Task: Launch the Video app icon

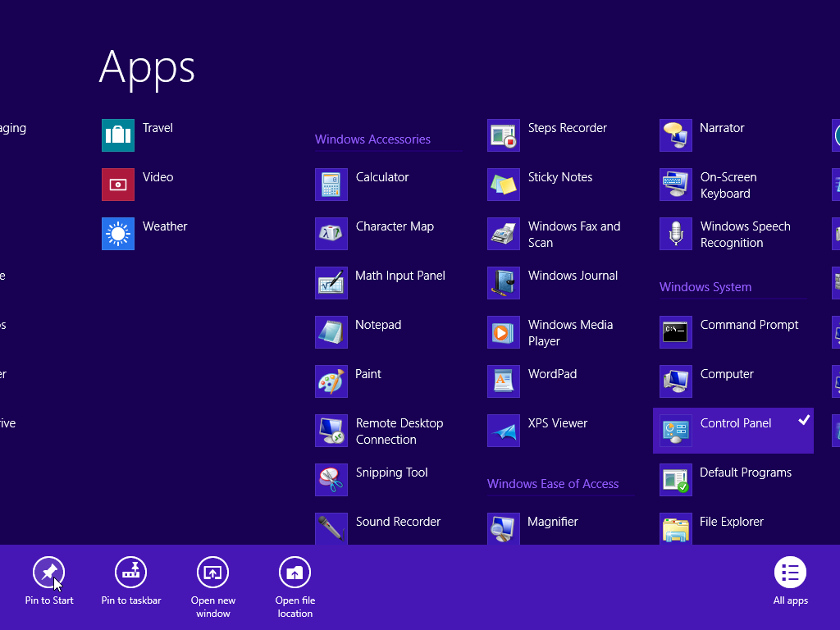Action: pos(118,185)
